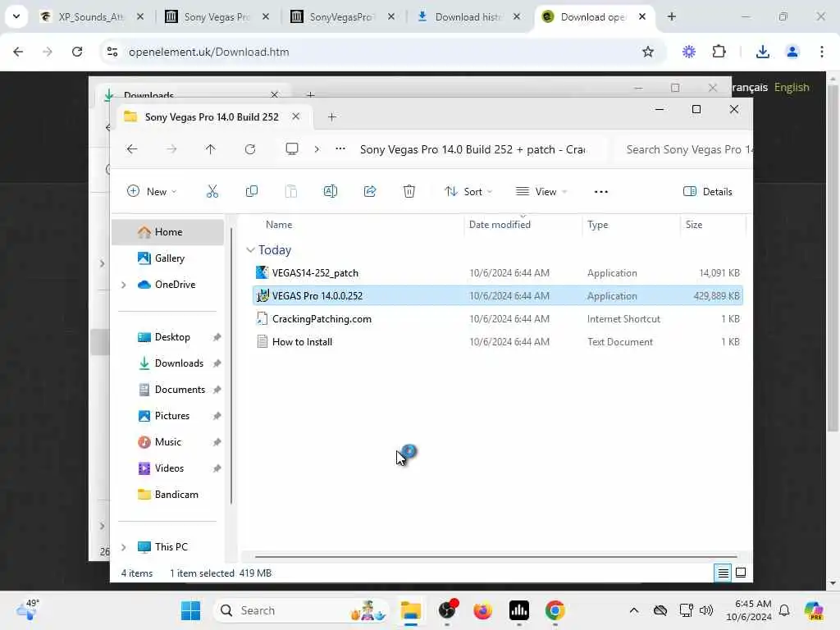Image resolution: width=840 pixels, height=630 pixels.
Task: Open Chrome downloads icon
Action: (x=763, y=52)
